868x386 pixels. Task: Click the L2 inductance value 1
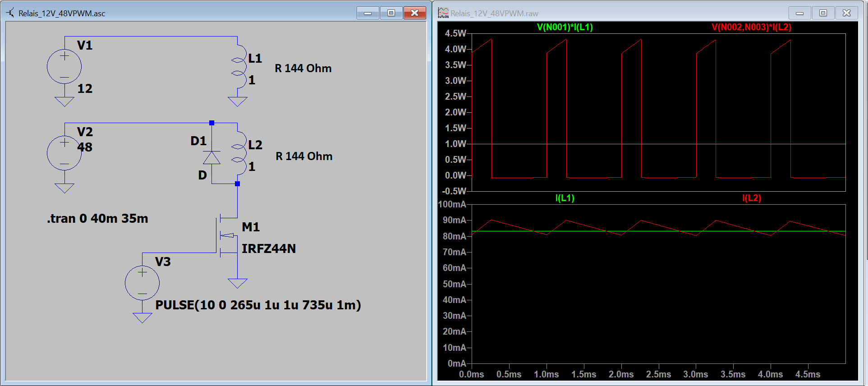click(252, 167)
